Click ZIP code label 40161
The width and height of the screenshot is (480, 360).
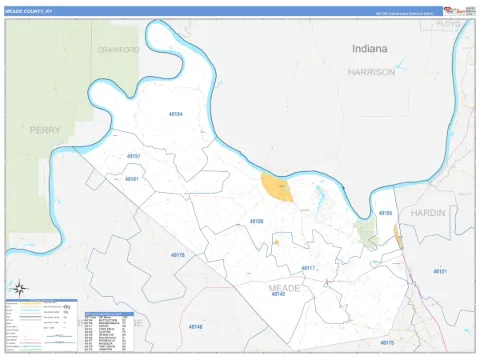[132, 179]
